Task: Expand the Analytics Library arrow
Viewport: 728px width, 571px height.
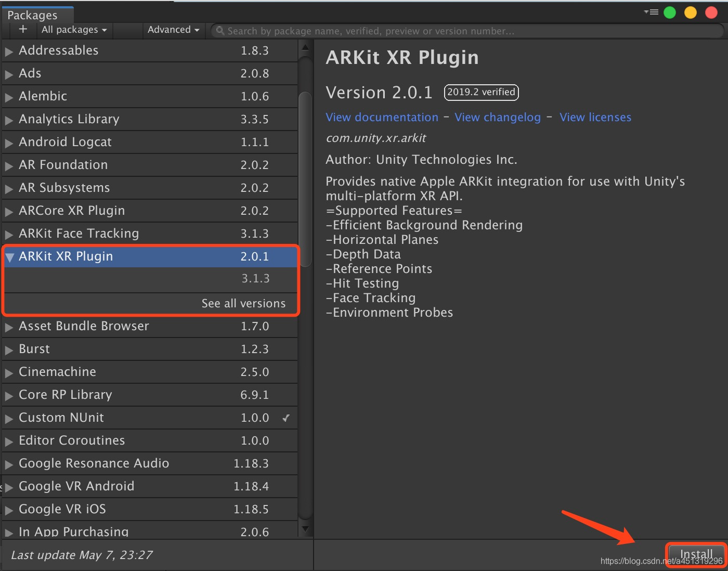Action: click(9, 120)
